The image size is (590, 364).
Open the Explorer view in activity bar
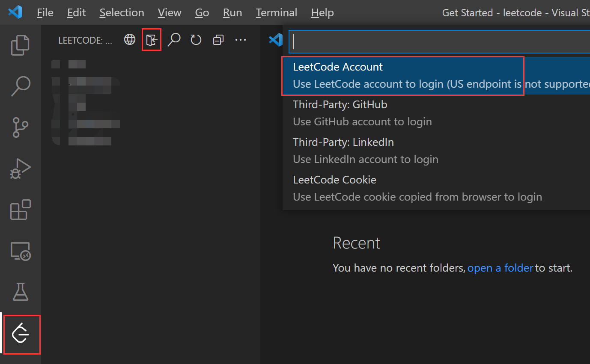coord(20,45)
